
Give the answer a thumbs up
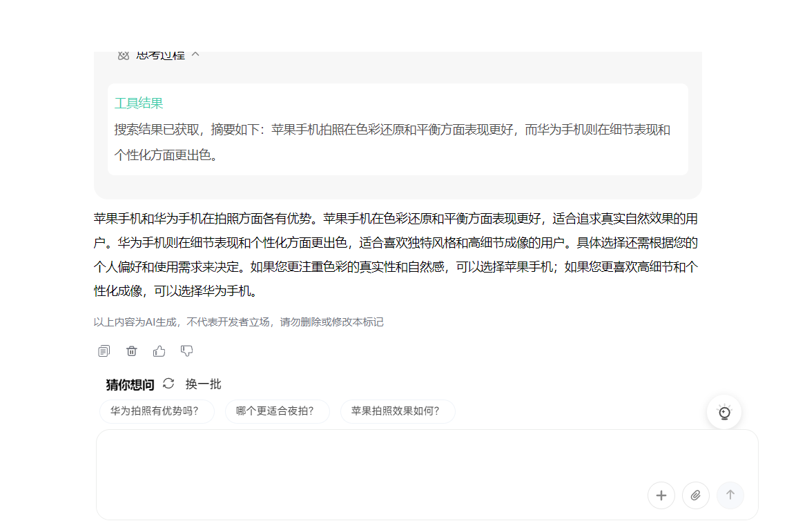click(159, 351)
